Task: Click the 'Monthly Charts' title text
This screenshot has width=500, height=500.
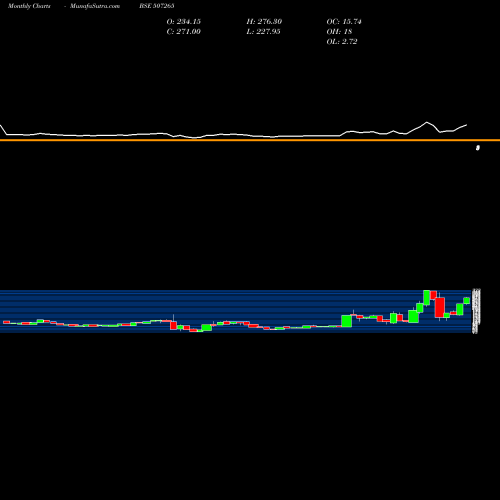Action: pos(29,6)
